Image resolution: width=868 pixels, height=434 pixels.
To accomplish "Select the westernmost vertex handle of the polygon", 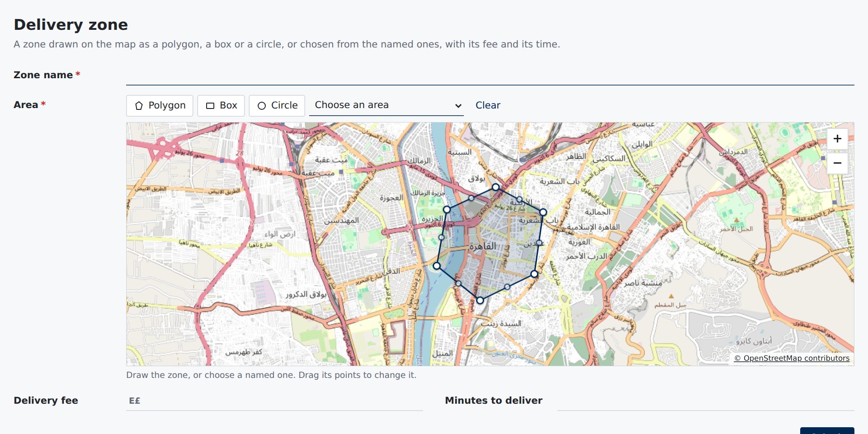I will tap(437, 266).
